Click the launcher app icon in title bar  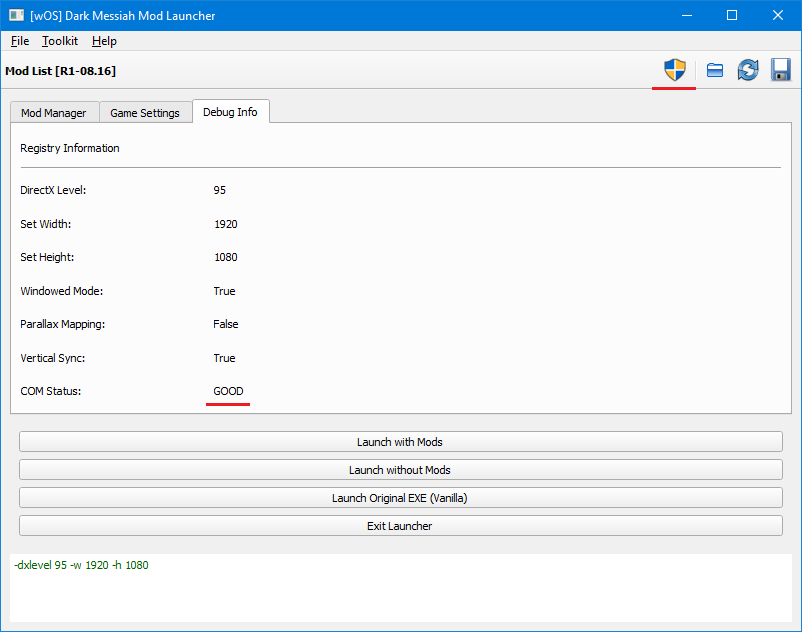pyautogui.click(x=16, y=15)
